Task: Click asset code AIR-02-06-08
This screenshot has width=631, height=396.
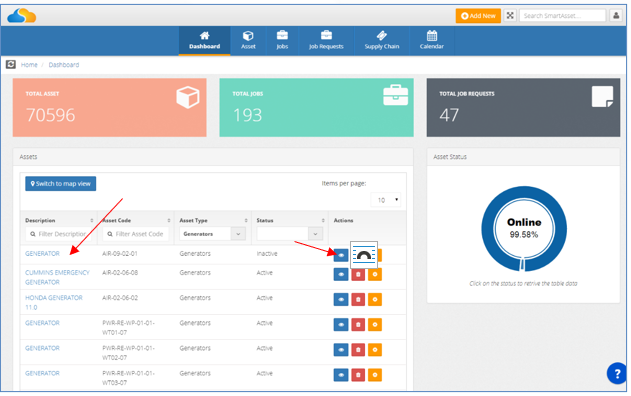Action: [x=120, y=272]
